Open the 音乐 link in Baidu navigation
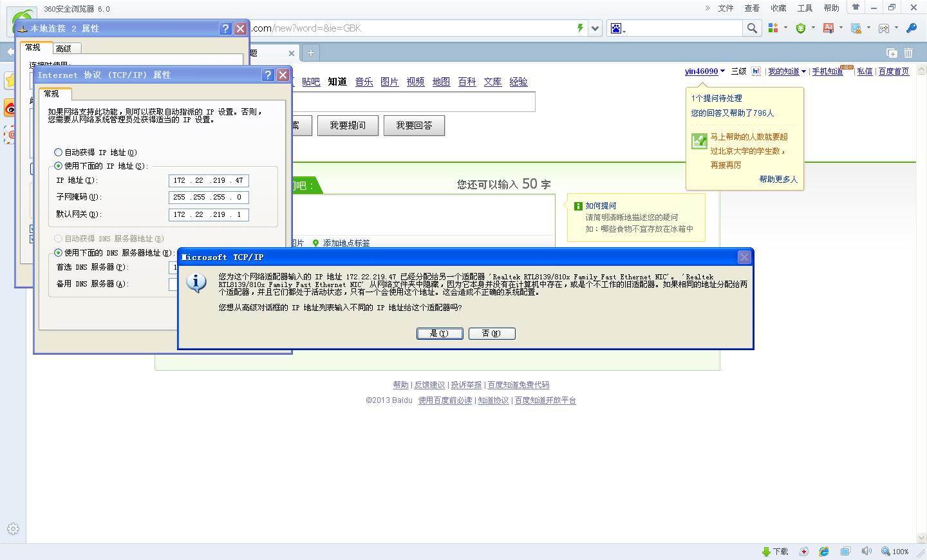Image resolution: width=927 pixels, height=560 pixels. (364, 82)
